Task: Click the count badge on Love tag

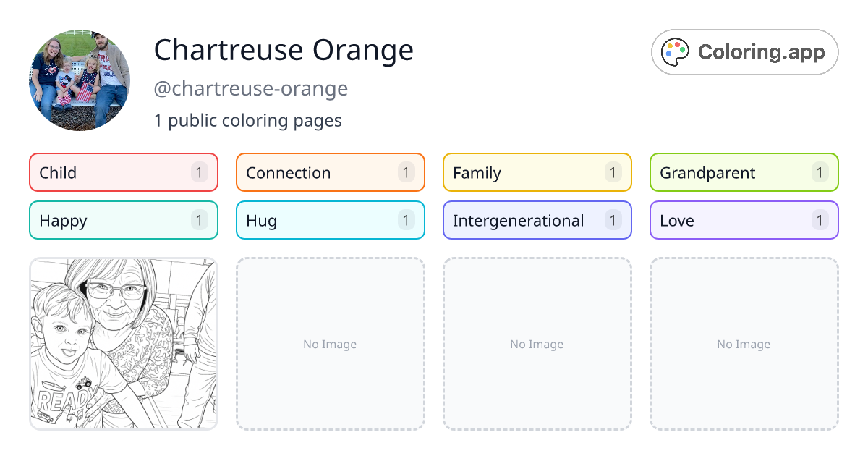Action: point(820,220)
